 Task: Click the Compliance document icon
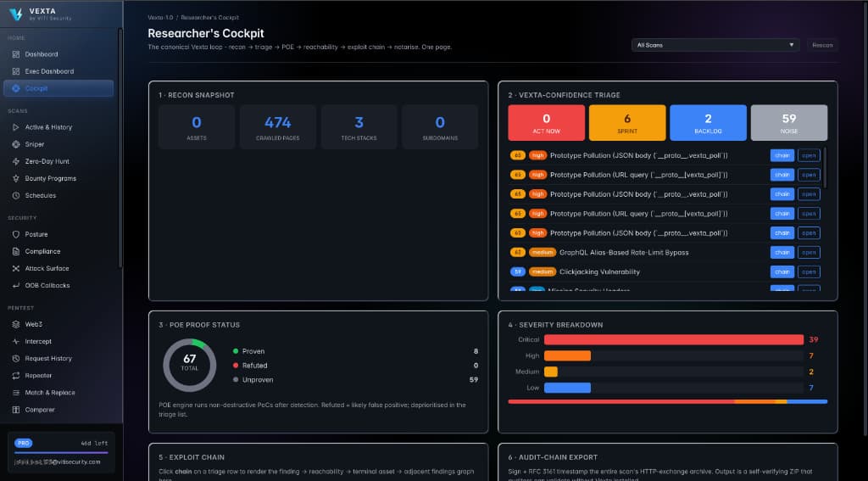[15, 252]
